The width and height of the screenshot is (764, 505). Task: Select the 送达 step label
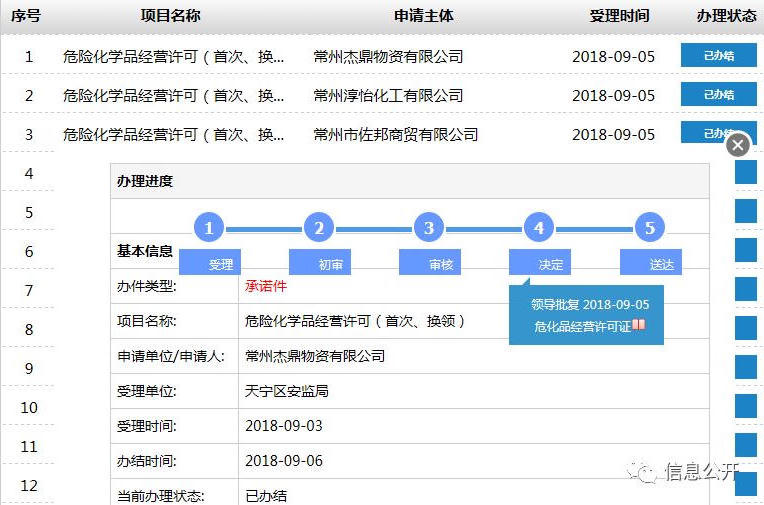point(650,262)
